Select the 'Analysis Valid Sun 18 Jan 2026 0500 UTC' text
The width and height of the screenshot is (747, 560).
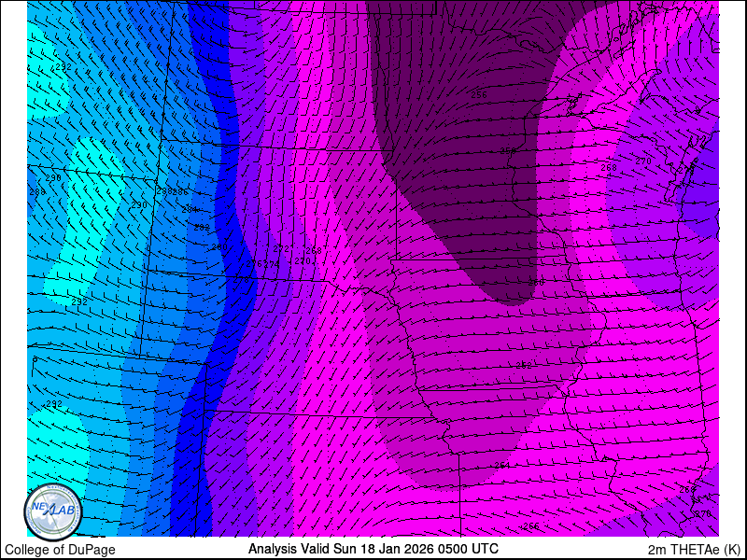click(373, 548)
